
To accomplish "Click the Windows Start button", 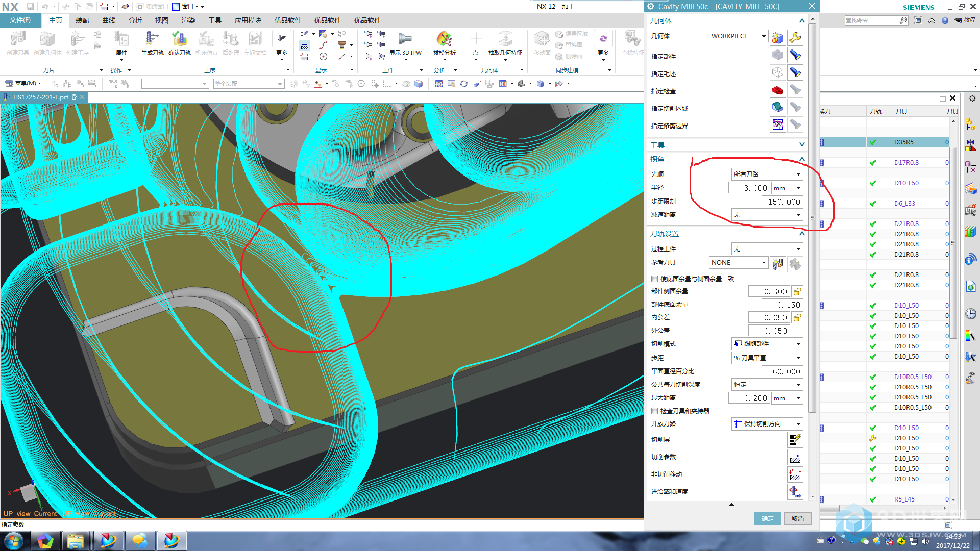I will click(x=14, y=541).
